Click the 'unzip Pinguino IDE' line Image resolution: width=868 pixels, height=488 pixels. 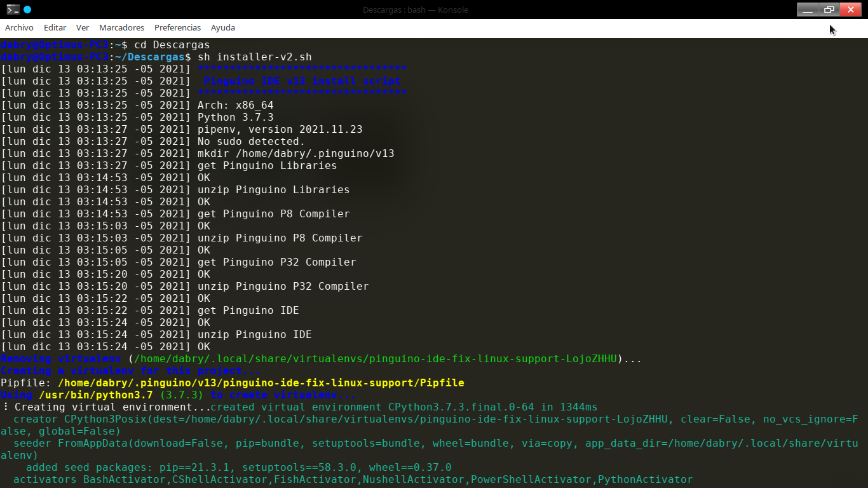[x=255, y=335]
